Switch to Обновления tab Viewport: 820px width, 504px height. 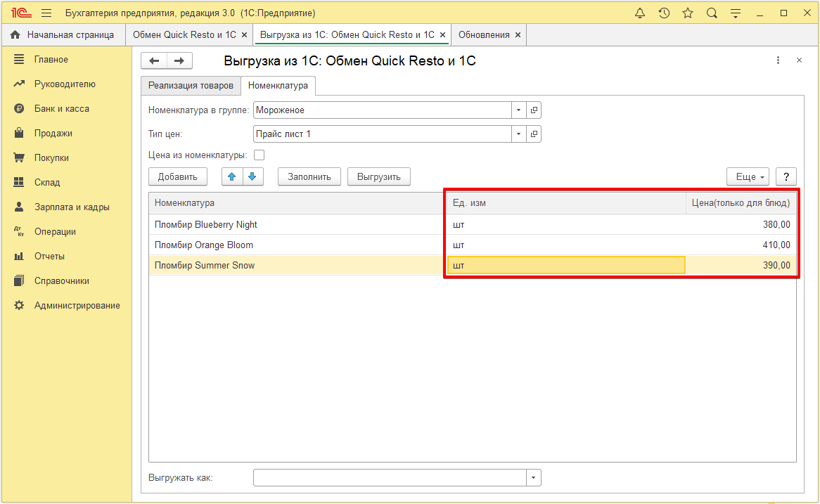coord(485,35)
